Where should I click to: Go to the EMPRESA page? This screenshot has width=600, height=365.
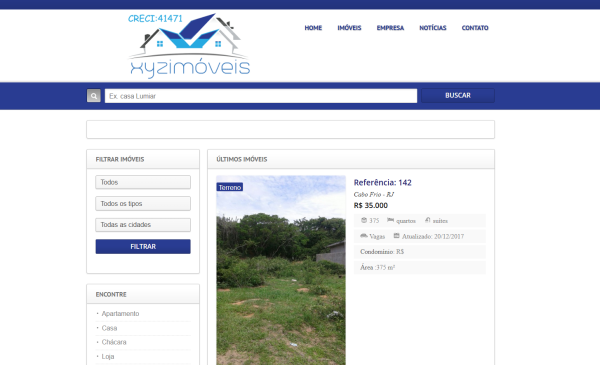pyautogui.click(x=390, y=28)
